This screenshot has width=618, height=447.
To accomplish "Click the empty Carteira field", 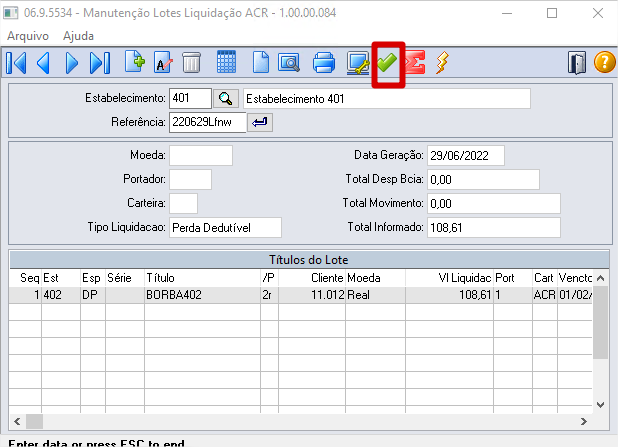I will coord(183,203).
